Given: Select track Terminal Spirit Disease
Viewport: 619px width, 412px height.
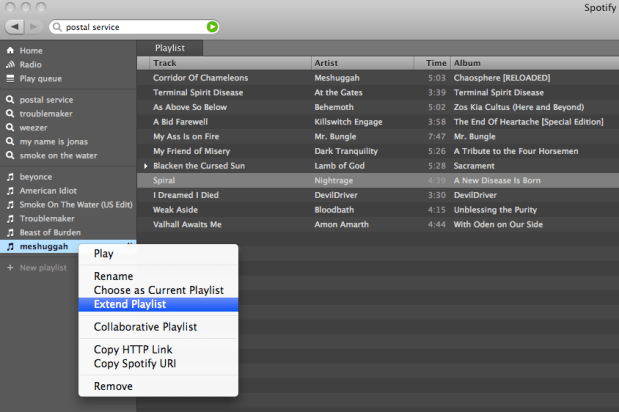Looking at the screenshot, I should (x=198, y=93).
